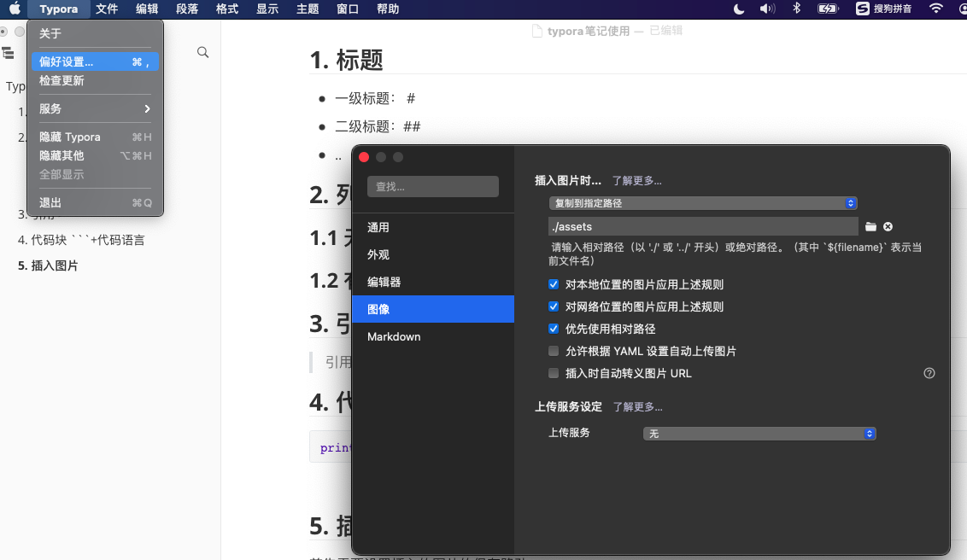
Task: Open the battery status menu
Action: pyautogui.click(x=828, y=9)
